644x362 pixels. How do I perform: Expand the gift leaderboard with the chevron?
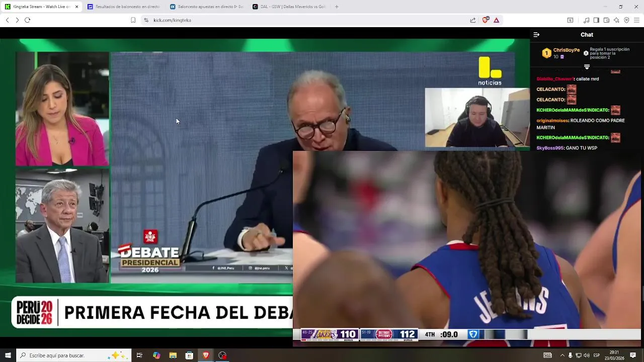pos(587,67)
